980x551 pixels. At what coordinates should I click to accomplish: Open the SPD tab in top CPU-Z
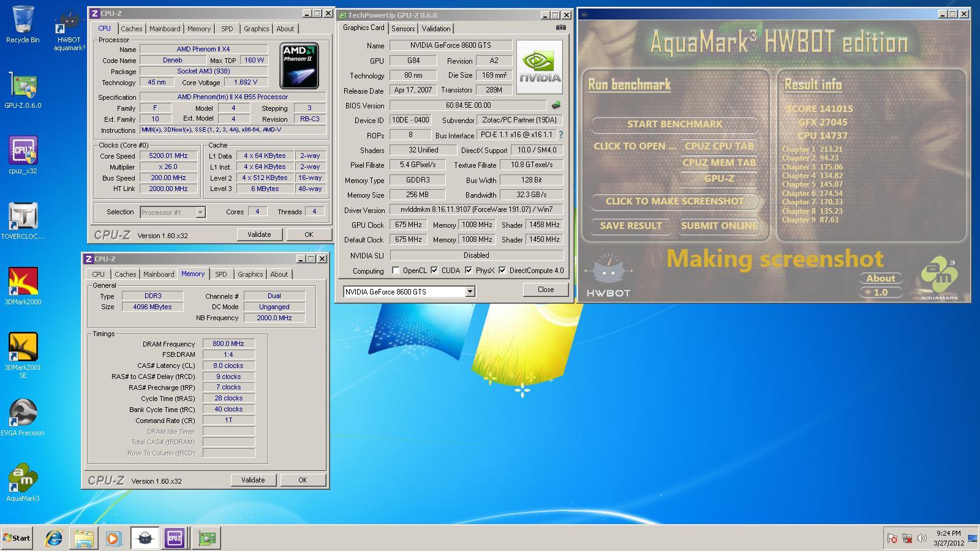[227, 29]
